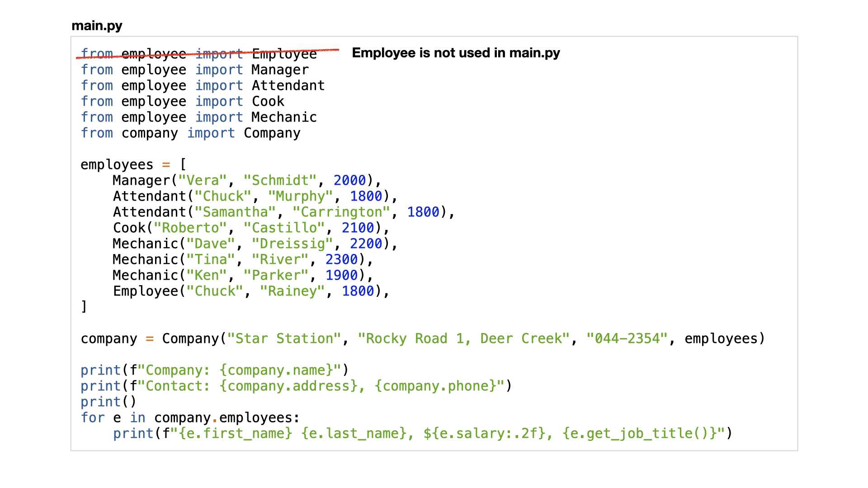This screenshot has width=868, height=488.
Task: Click the ${e.salary:.2f} format expression
Action: click(484, 433)
